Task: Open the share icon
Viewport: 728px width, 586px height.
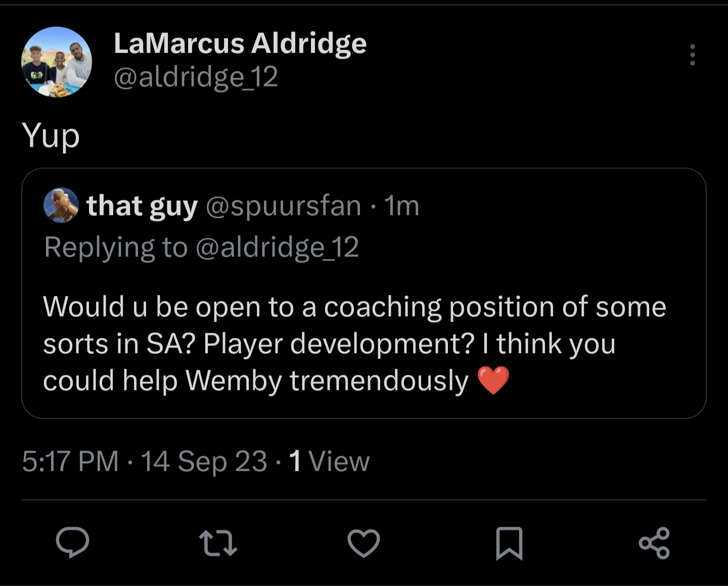Action: [x=654, y=543]
